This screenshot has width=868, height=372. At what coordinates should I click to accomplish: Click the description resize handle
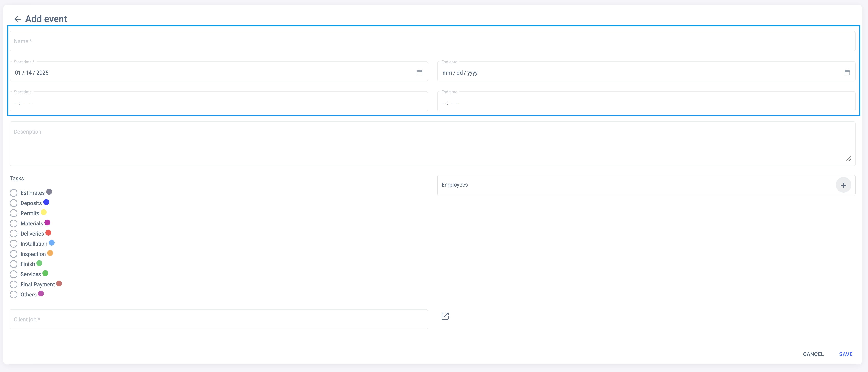pos(848,159)
